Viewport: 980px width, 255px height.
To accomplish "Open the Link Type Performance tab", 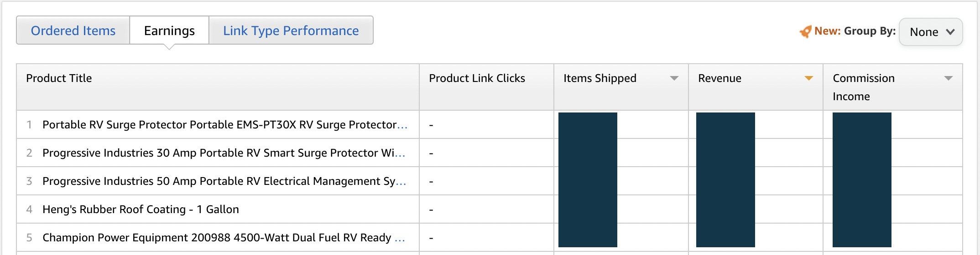I will (291, 31).
